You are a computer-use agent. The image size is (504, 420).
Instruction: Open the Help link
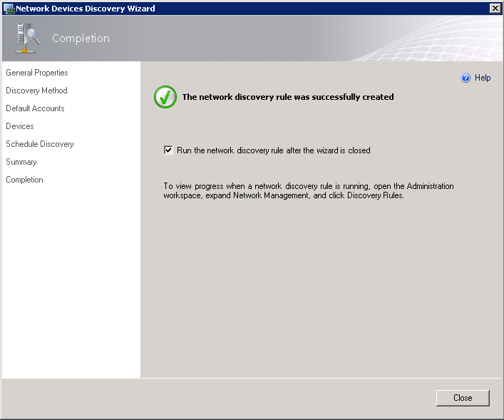pos(483,78)
